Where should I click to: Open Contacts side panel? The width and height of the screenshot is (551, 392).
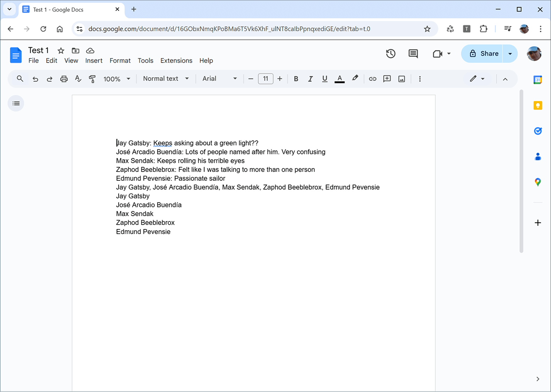(x=538, y=156)
